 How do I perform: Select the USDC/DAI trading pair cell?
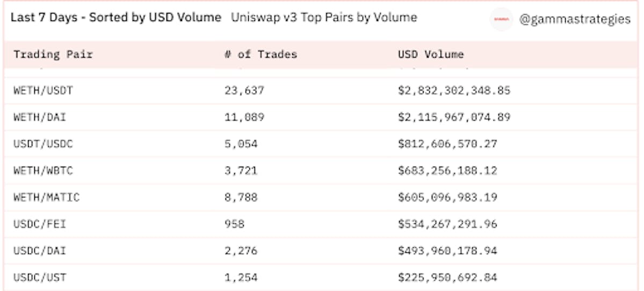click(x=40, y=251)
